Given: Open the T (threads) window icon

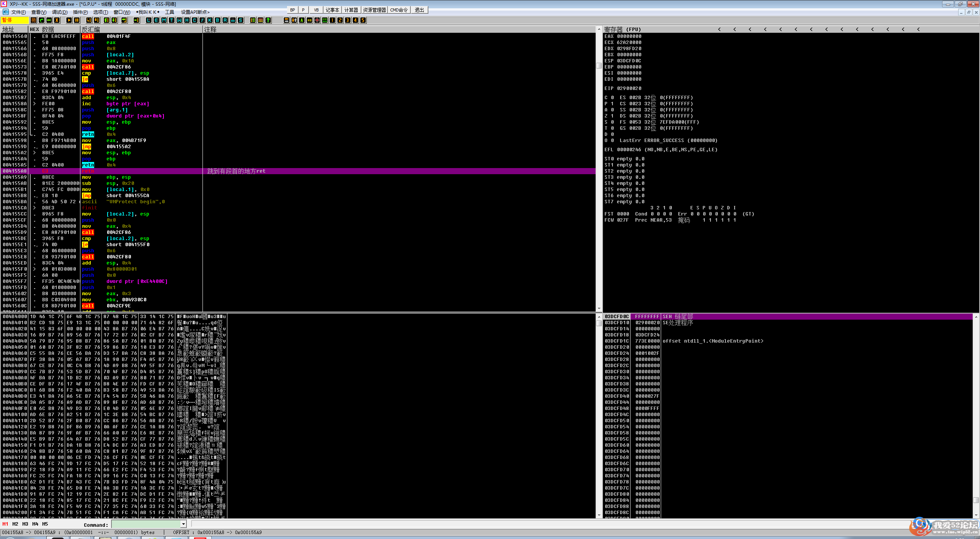Looking at the screenshot, I should (x=171, y=20).
